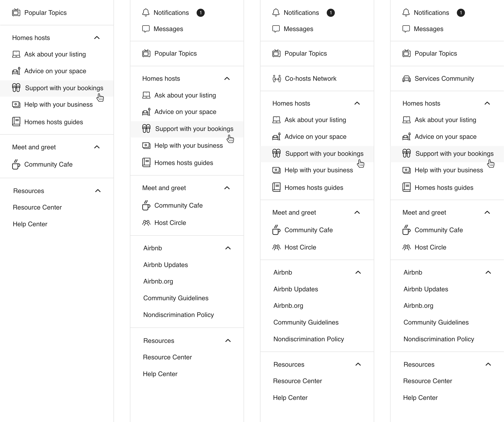
Task: Collapse Airbnb section in Co-hosts Network panel
Action: click(358, 272)
